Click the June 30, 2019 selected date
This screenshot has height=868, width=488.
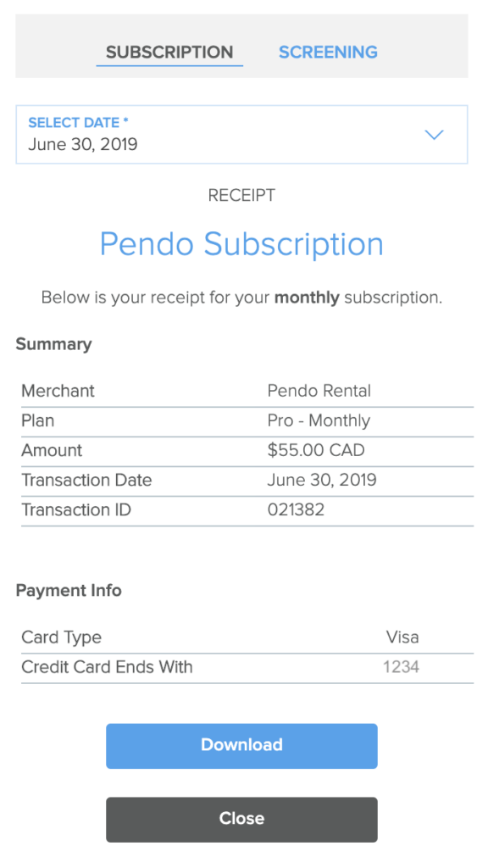[83, 144]
